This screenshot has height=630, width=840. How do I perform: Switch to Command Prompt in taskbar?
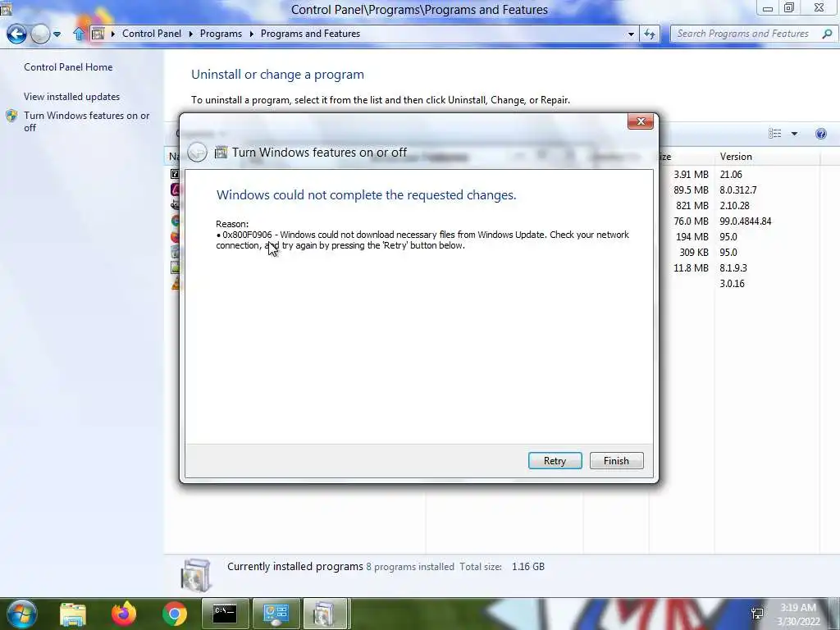click(225, 614)
